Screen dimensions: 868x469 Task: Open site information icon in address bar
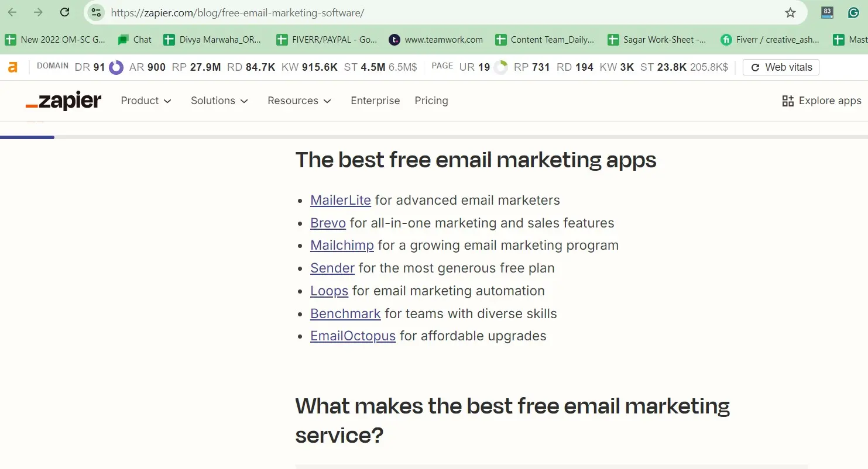96,12
